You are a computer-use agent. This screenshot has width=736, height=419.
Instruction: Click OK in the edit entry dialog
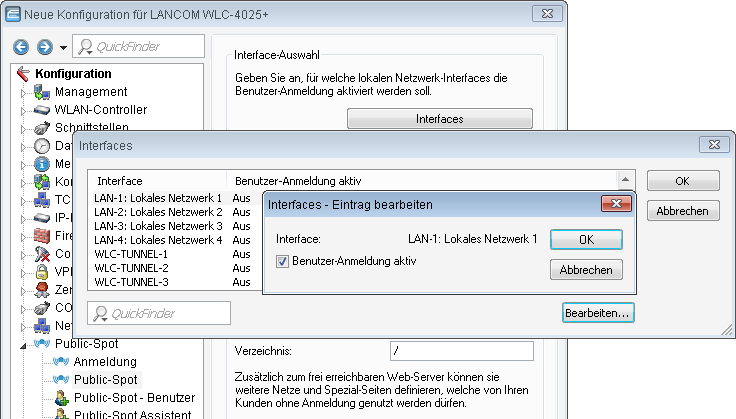[586, 240]
